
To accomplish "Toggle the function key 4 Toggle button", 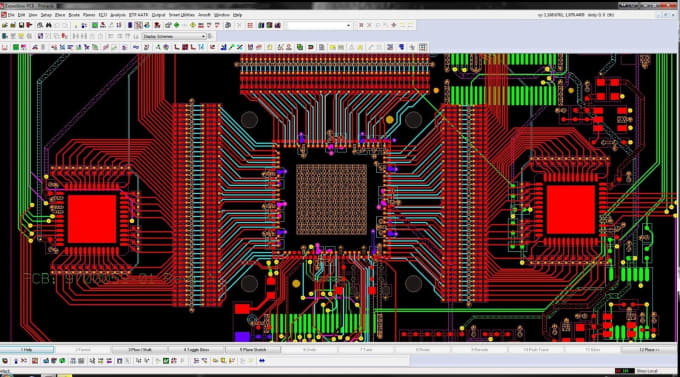I will [x=196, y=349].
